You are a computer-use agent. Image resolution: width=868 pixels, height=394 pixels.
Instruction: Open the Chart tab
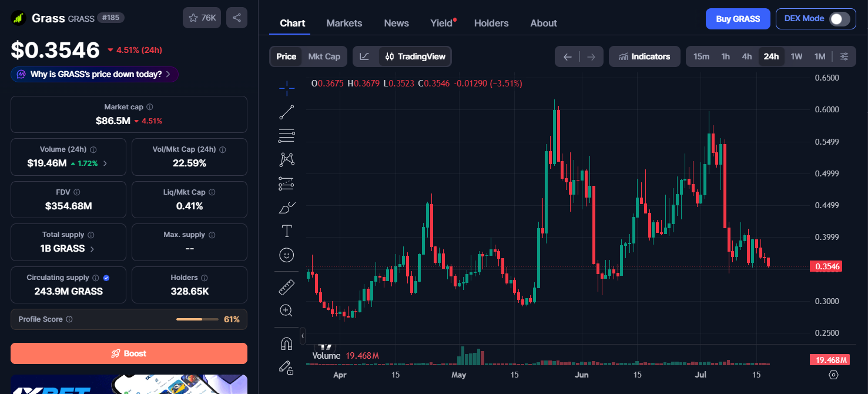point(292,23)
